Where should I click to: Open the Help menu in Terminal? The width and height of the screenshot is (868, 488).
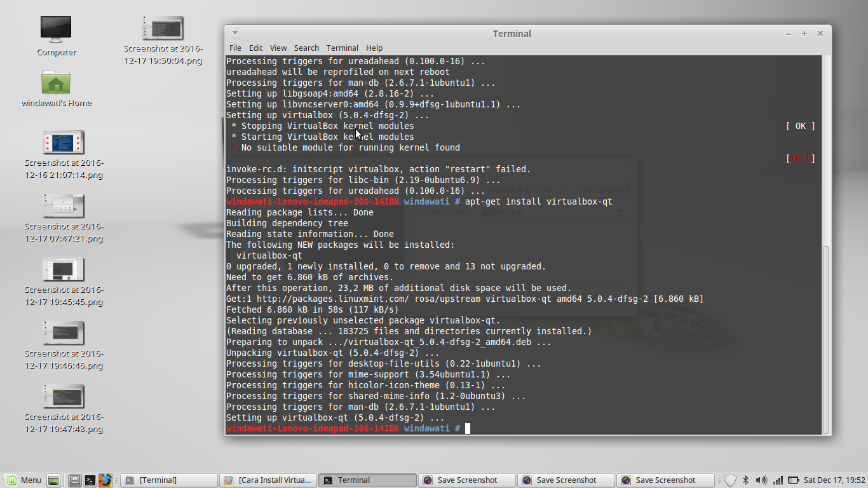pyautogui.click(x=374, y=48)
